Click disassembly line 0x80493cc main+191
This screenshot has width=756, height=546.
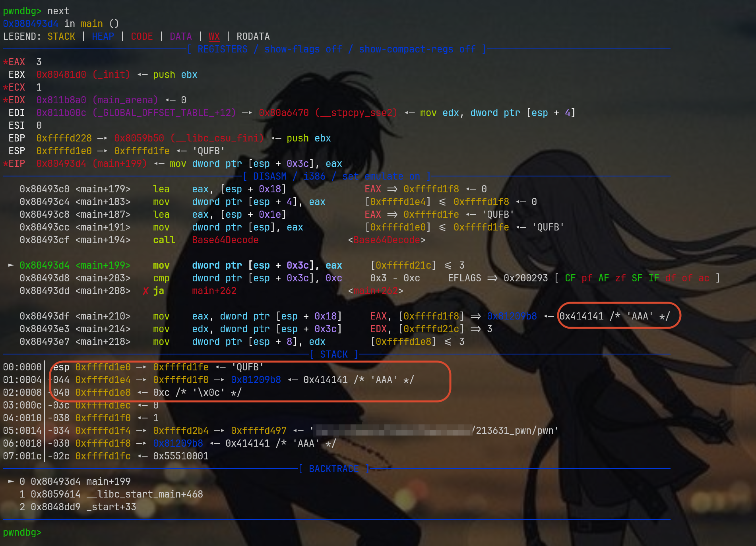[x=292, y=227]
